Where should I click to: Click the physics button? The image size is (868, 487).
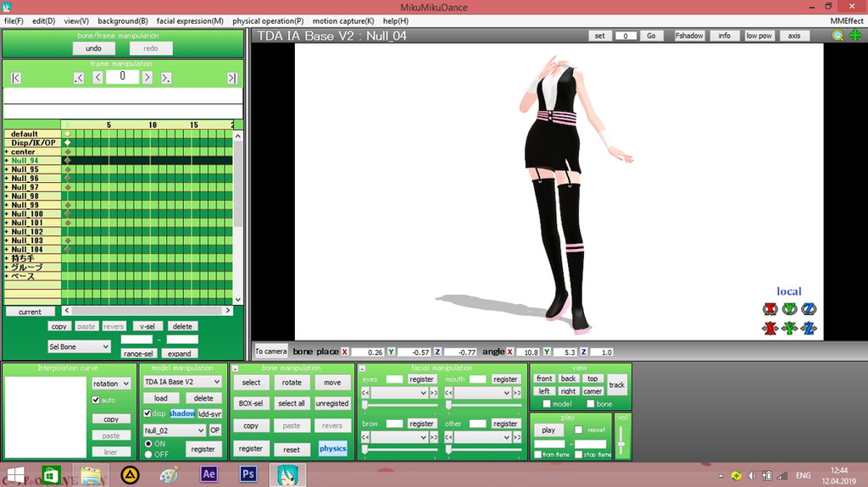(x=332, y=449)
